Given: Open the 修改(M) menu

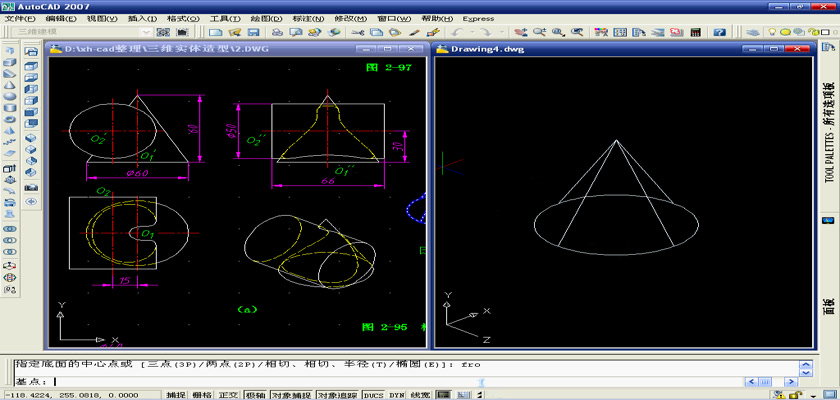Looking at the screenshot, I should point(351,18).
